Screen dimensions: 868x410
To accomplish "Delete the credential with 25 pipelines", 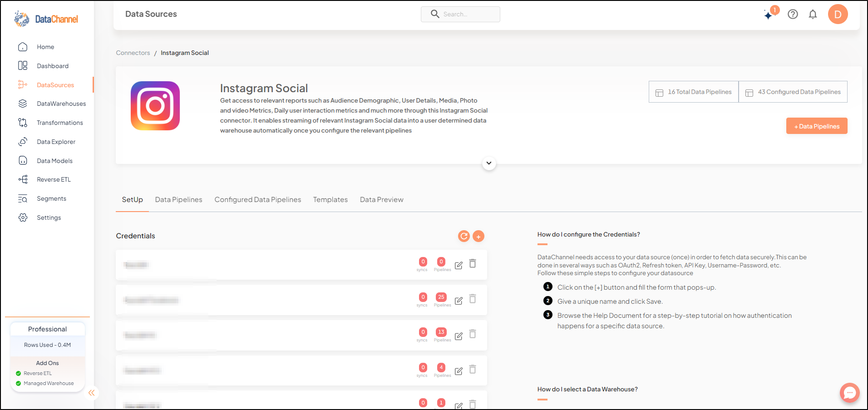I will [473, 299].
